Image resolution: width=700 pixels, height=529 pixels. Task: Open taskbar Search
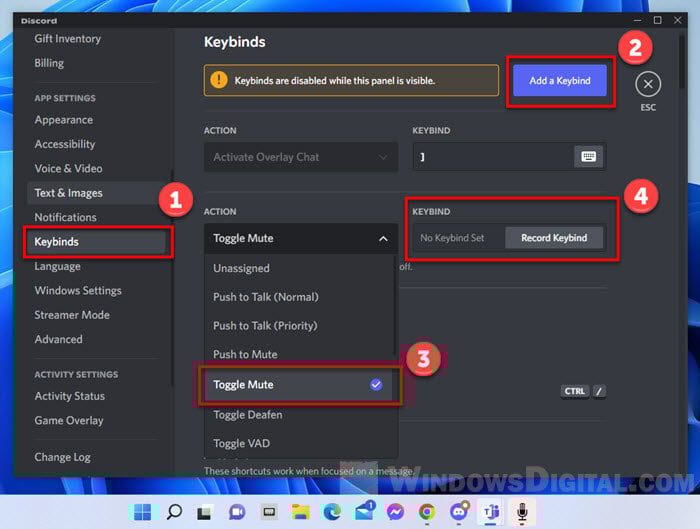coord(174,512)
